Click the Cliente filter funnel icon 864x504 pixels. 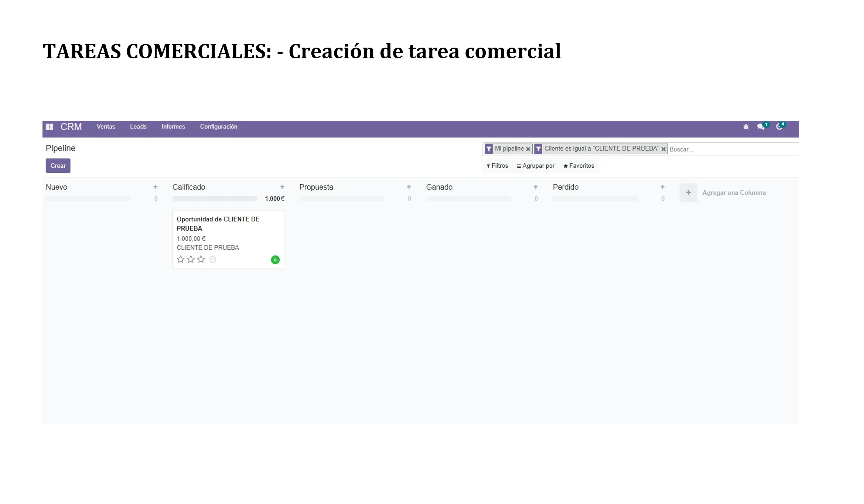[x=539, y=149]
